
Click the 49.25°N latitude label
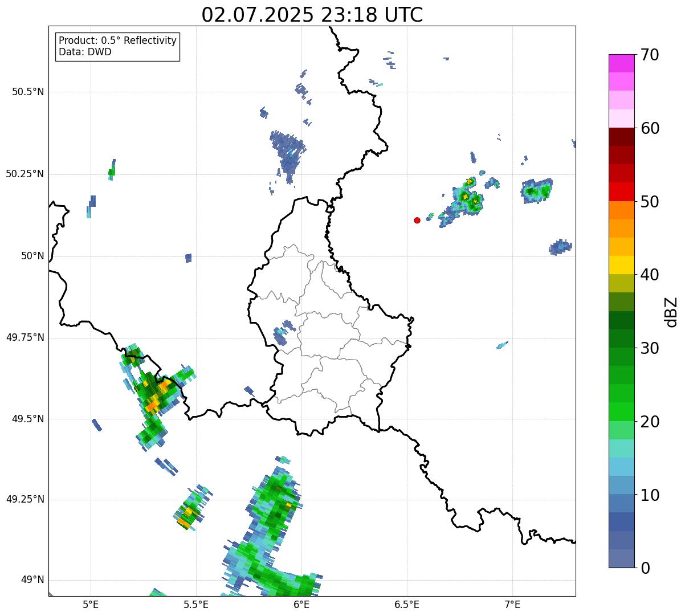click(25, 499)
